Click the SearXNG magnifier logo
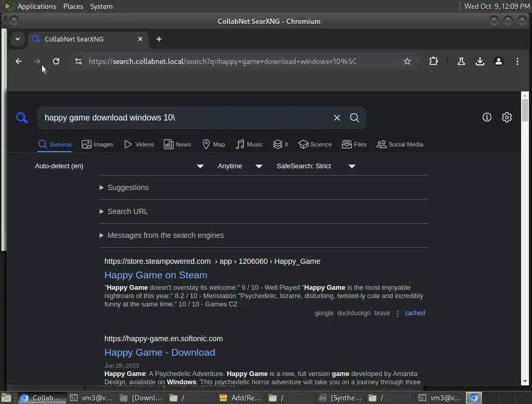 click(22, 118)
